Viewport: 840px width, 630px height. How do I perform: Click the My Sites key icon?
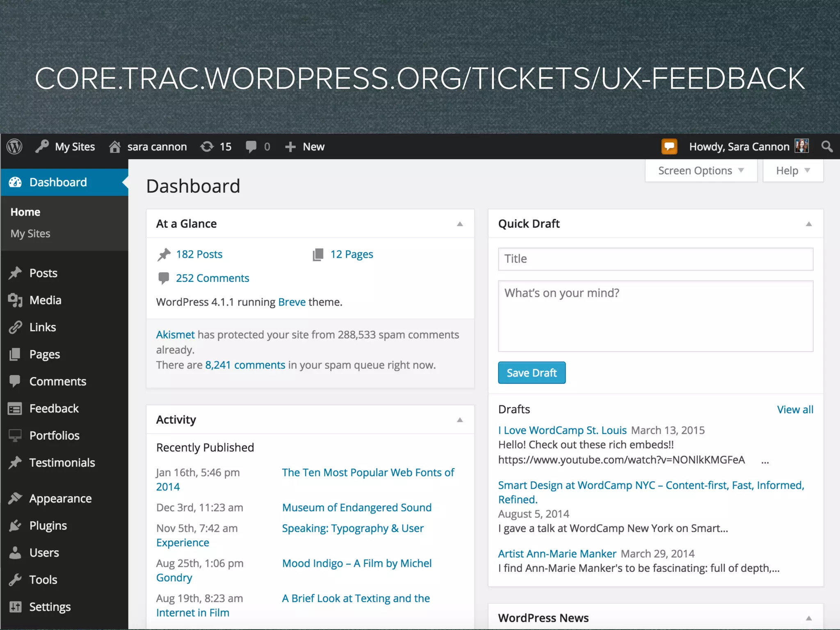click(42, 146)
